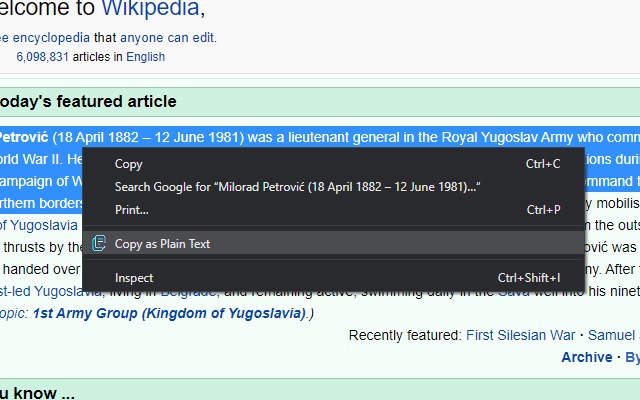Open Inspect from the context menu
Screen dimensions: 640x400
pos(134,278)
